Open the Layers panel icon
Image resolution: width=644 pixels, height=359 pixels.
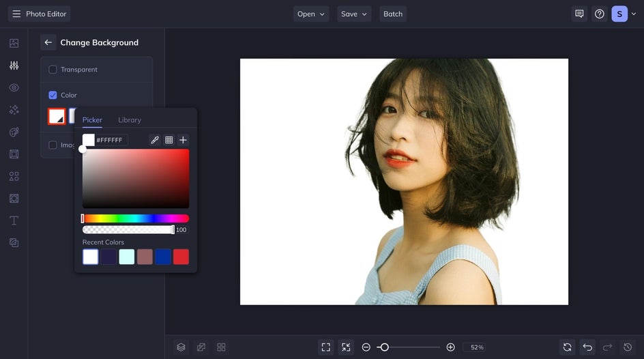coord(181,347)
